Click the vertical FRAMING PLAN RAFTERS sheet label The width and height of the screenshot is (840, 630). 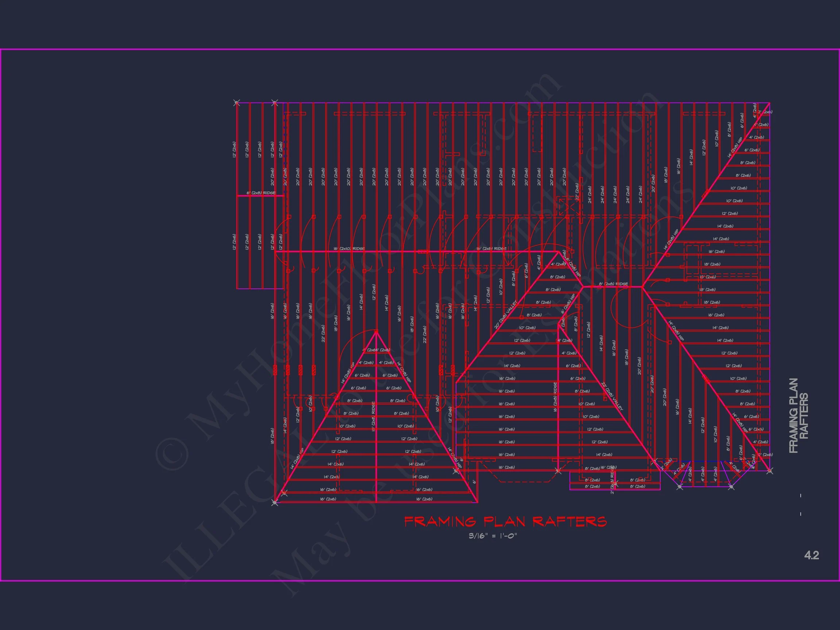(x=798, y=415)
